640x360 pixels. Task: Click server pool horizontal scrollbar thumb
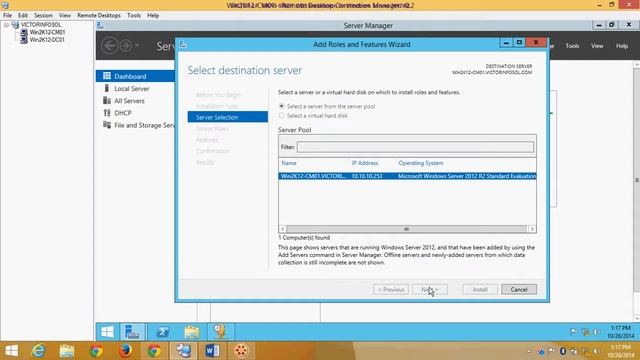point(406,229)
